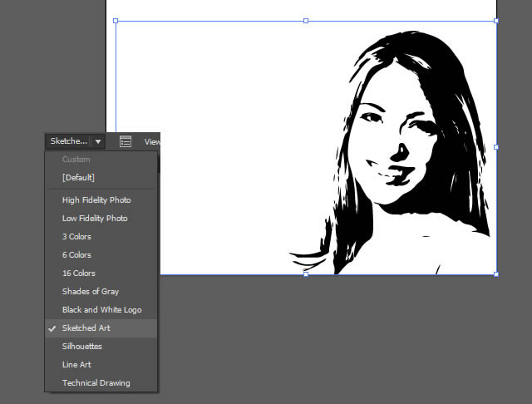Apply the Silhouettes preset
Screen dimensions: 532x404
(82, 347)
